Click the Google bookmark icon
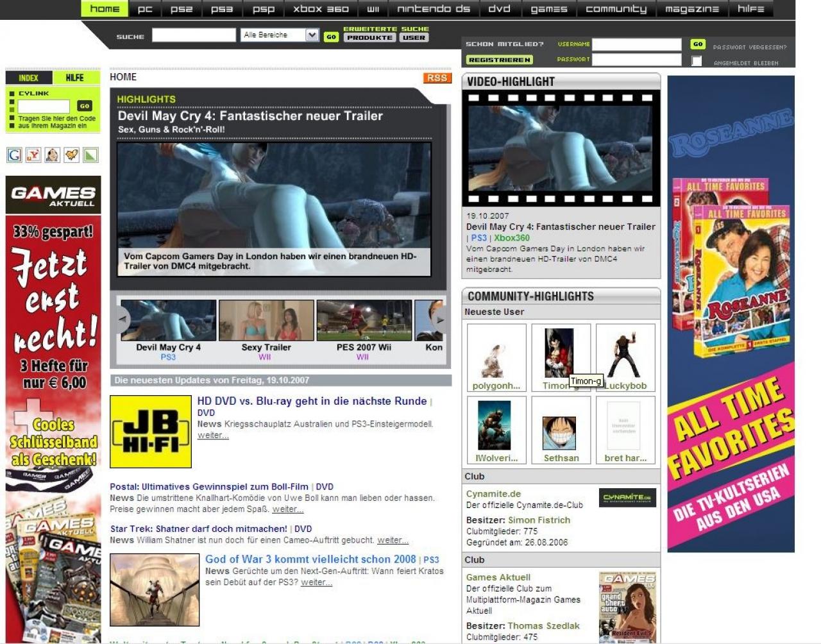This screenshot has width=821, height=644. click(14, 155)
